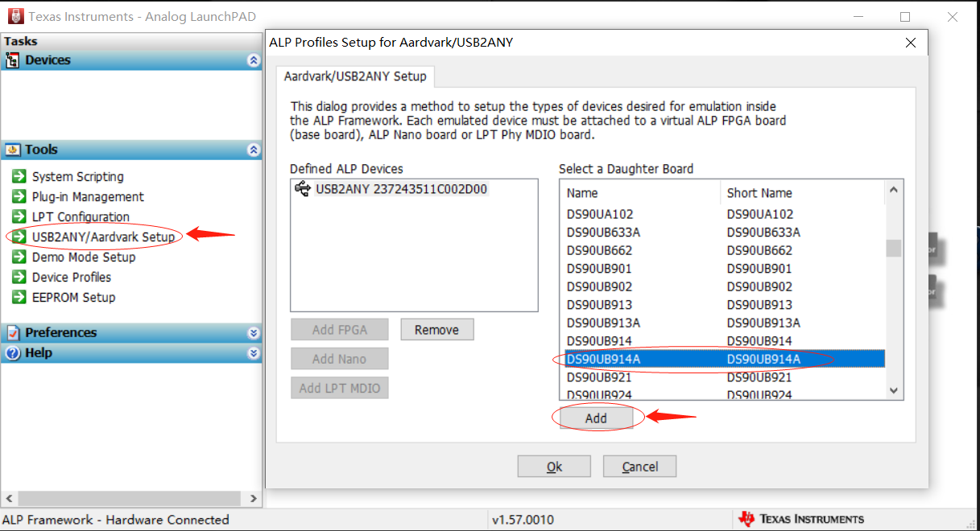Click the Help question mark icon
The width and height of the screenshot is (980, 531).
[13, 352]
